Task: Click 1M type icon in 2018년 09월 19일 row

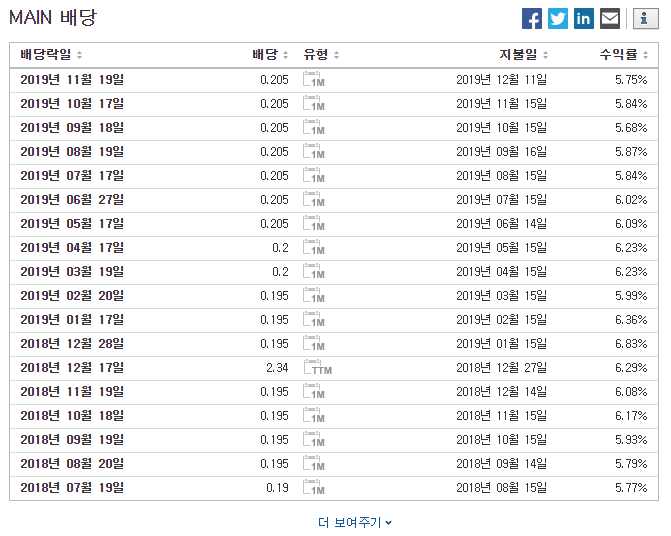Action: 314,439
